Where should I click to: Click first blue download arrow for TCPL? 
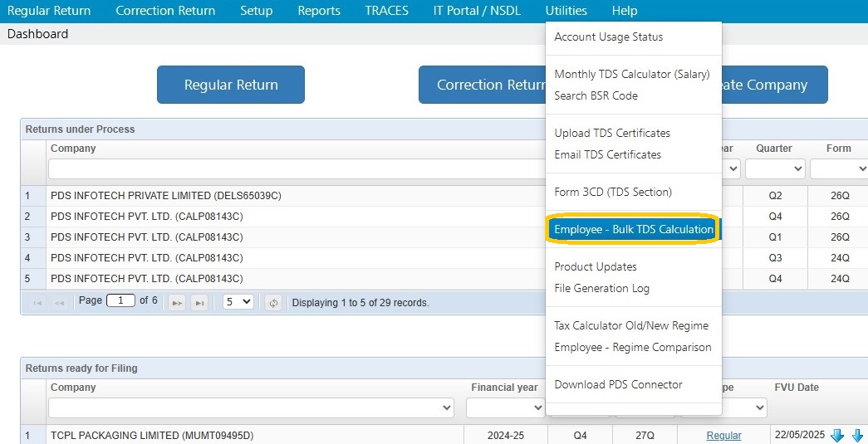pyautogui.click(x=837, y=436)
